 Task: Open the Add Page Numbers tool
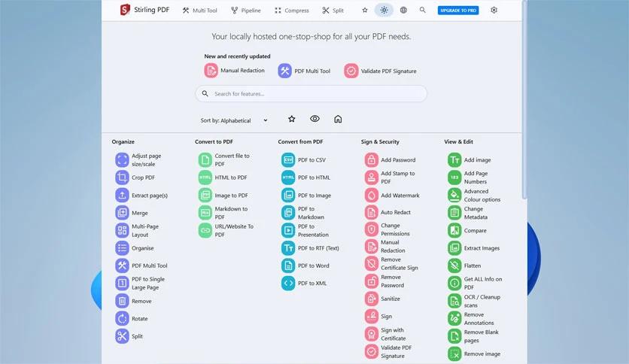coord(468,177)
